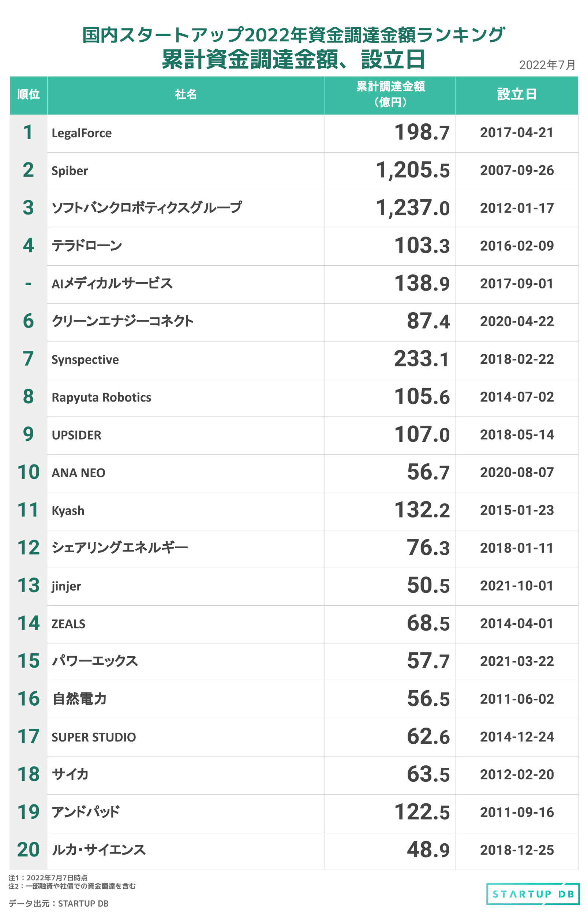Click the 198.7 amount for LegalForce
This screenshot has height=915, width=588.
click(422, 132)
